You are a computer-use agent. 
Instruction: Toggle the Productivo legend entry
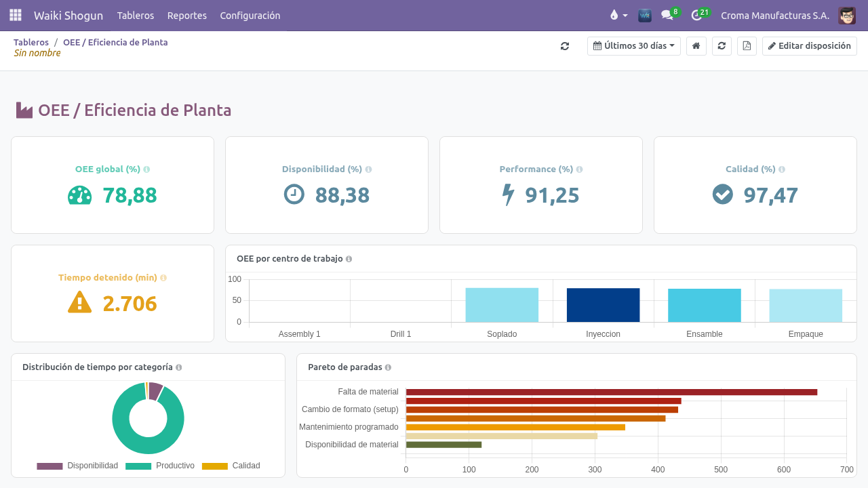pos(160,466)
